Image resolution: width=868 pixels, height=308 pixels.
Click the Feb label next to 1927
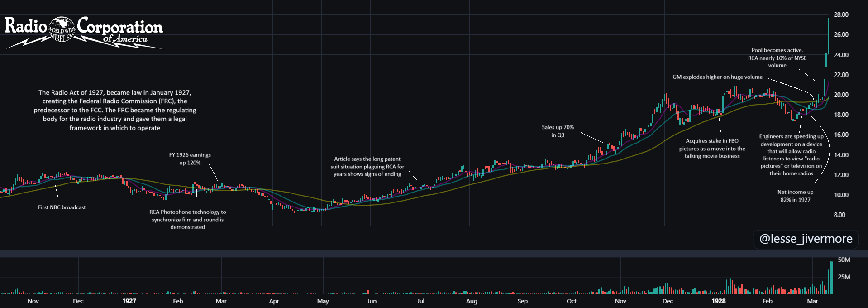(178, 301)
